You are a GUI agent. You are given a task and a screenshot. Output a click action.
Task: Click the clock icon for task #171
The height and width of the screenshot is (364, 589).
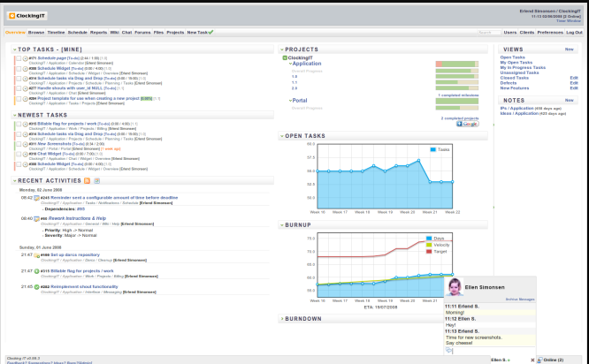24,58
